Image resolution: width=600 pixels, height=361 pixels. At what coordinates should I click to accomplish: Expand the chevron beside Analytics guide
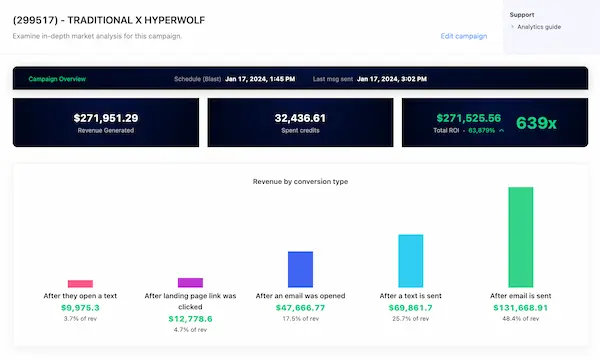[x=512, y=27]
